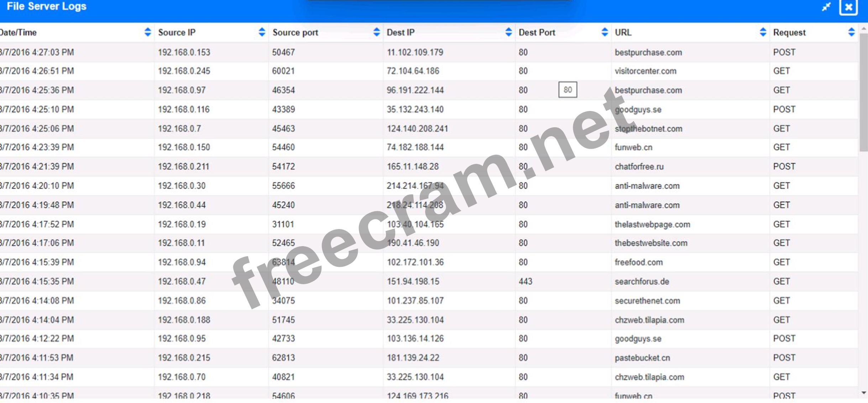Click the 443 destination port cell
Viewport: 868px width, 403px height.
pyautogui.click(x=525, y=281)
